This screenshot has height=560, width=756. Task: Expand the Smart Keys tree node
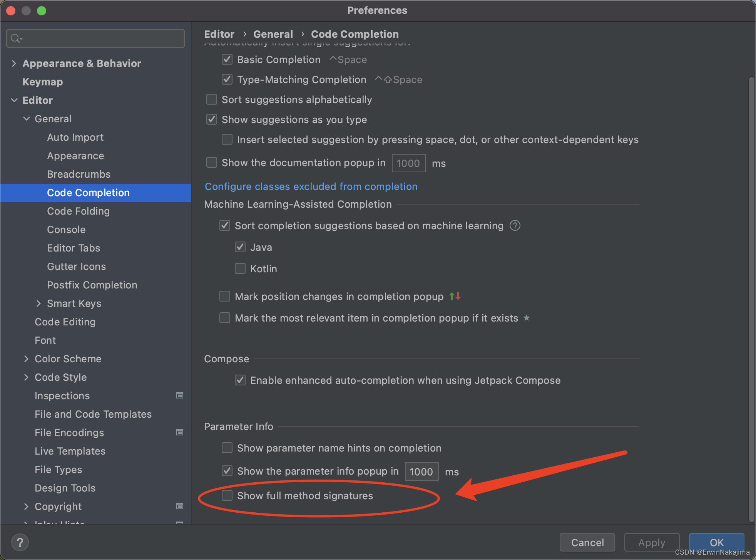pyautogui.click(x=38, y=303)
